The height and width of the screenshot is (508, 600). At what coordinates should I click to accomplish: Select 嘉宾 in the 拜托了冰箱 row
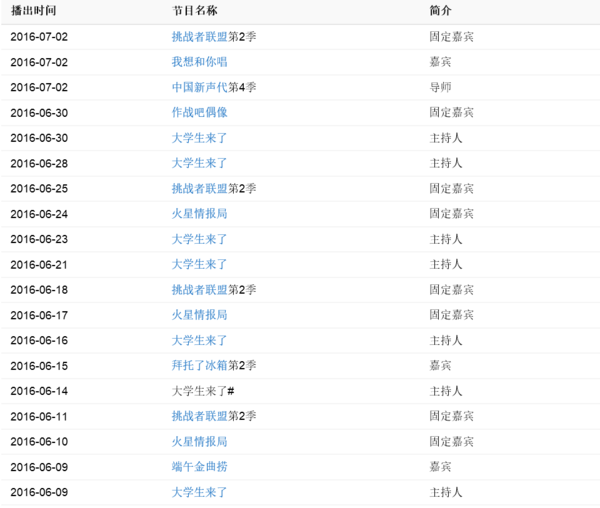click(440, 366)
